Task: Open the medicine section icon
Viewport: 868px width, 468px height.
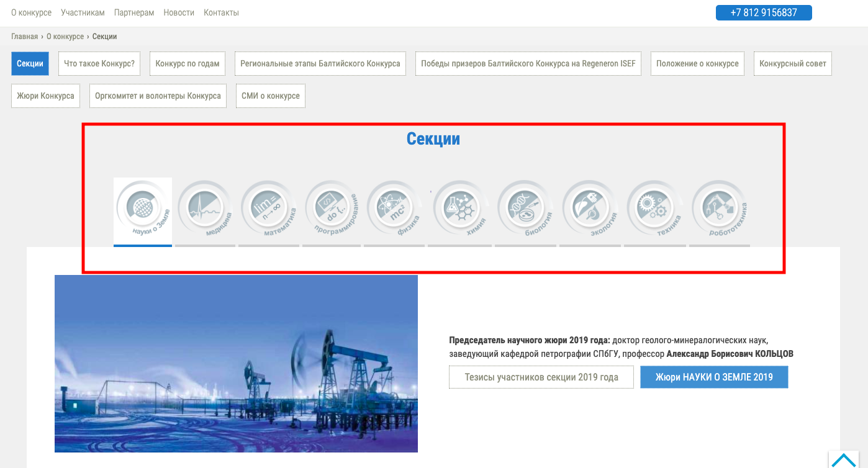Action: tap(206, 210)
